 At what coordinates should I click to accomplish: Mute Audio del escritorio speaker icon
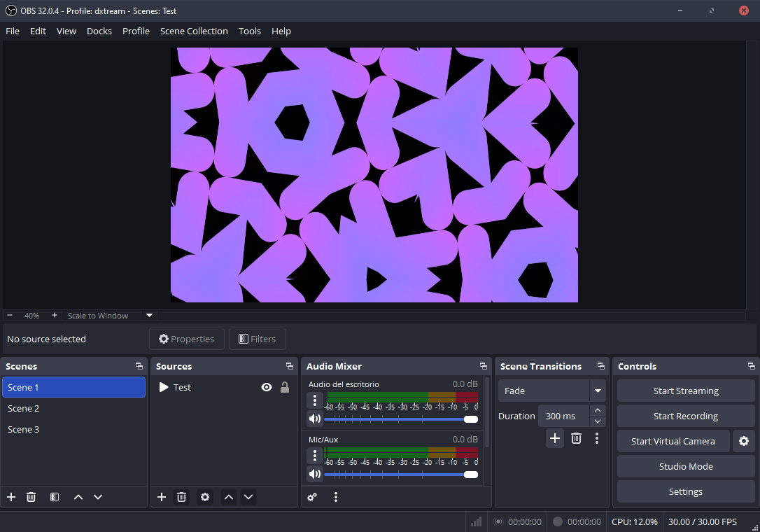315,419
